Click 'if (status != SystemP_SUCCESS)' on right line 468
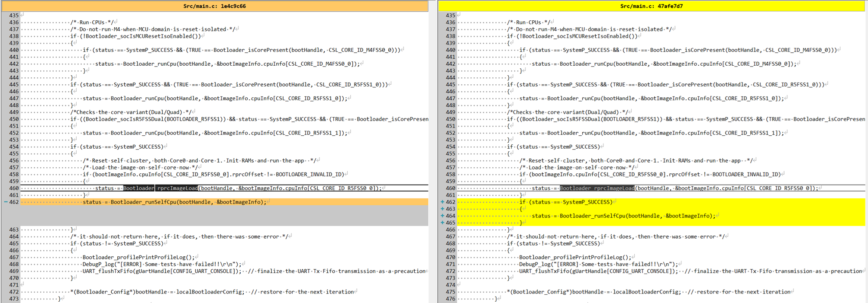Image resolution: width=868 pixels, height=303 pixels. tap(554, 243)
